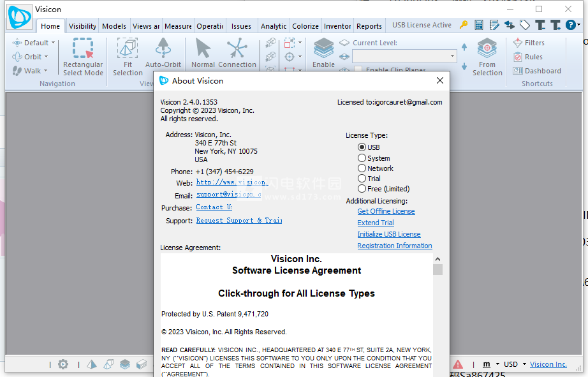Move current level up with arrow

pos(464,47)
